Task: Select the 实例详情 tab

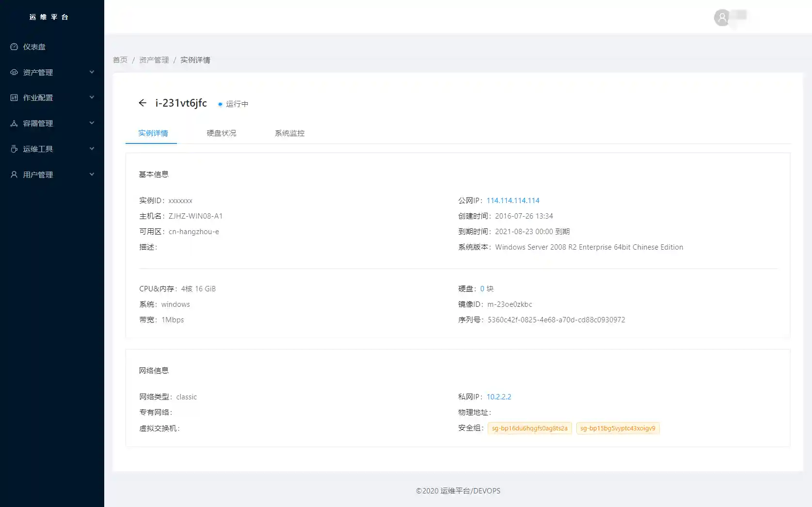Action: coord(153,133)
